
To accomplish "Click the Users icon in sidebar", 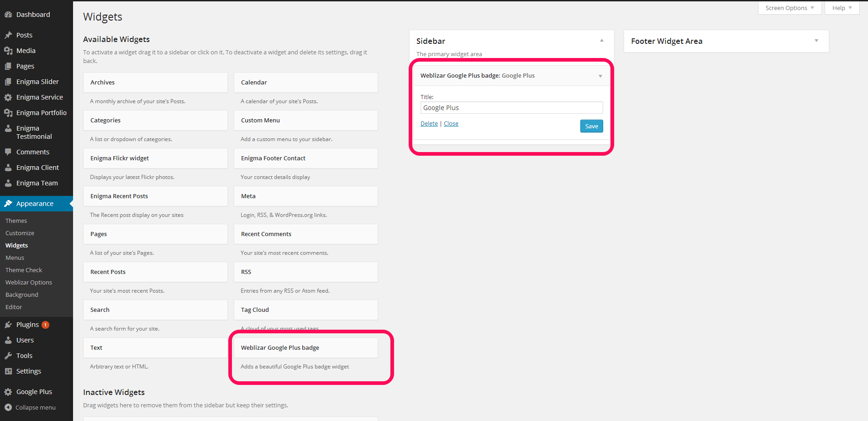I will (x=8, y=340).
